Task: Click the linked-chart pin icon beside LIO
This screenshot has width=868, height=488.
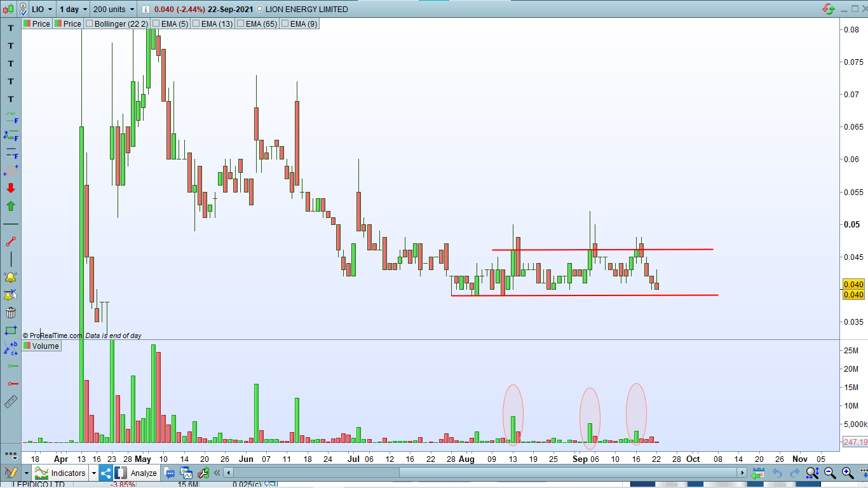Action: click(x=23, y=10)
